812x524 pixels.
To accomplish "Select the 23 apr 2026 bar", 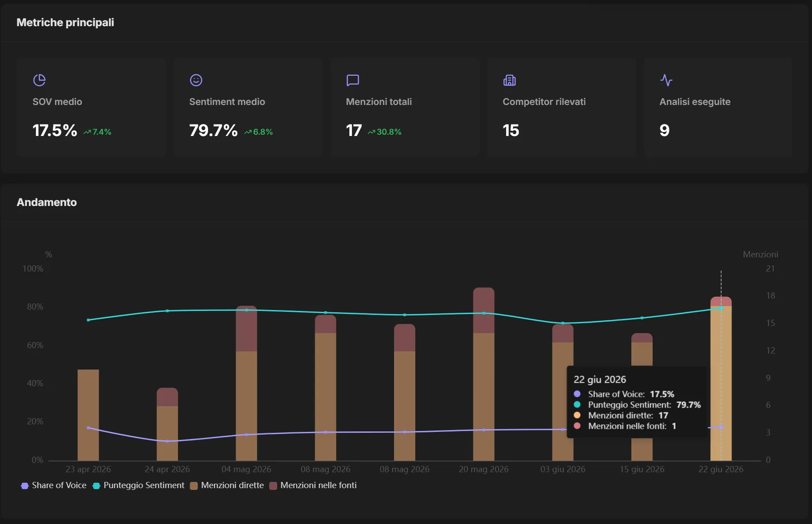I will pyautogui.click(x=88, y=415).
